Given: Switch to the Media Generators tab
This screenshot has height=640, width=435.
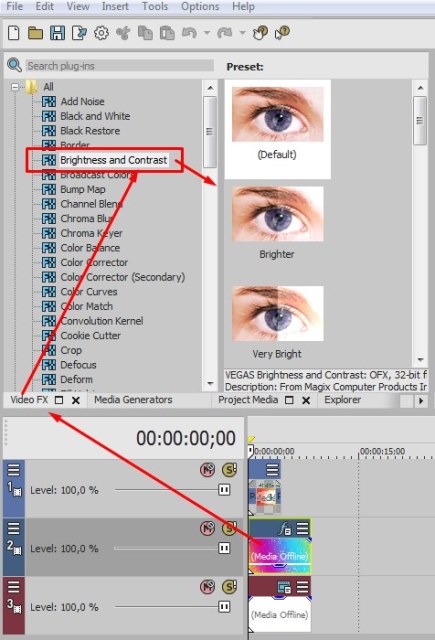Looking at the screenshot, I should [133, 400].
